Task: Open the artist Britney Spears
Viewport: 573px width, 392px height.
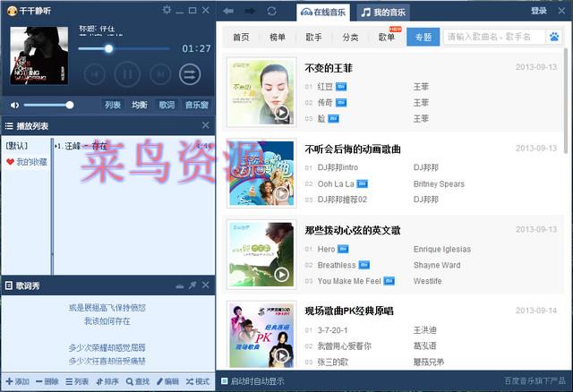Action: (x=439, y=183)
